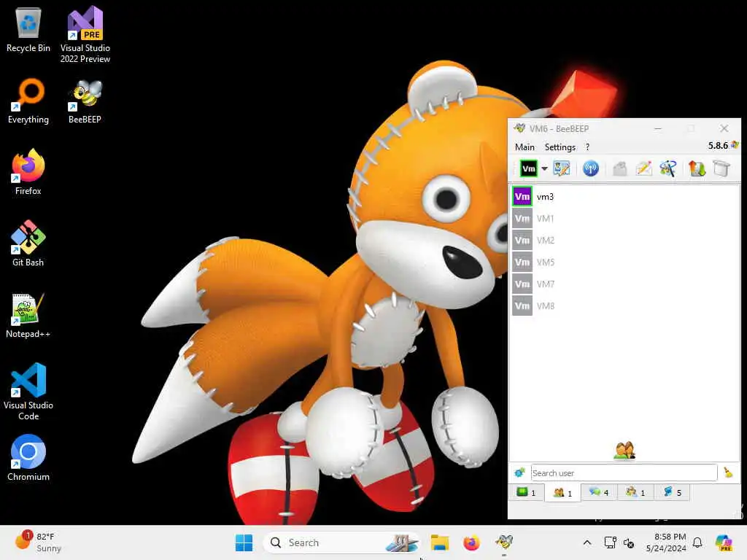Click the blue gear icon left of search
Viewport: 747px width, 560px height.
click(519, 472)
